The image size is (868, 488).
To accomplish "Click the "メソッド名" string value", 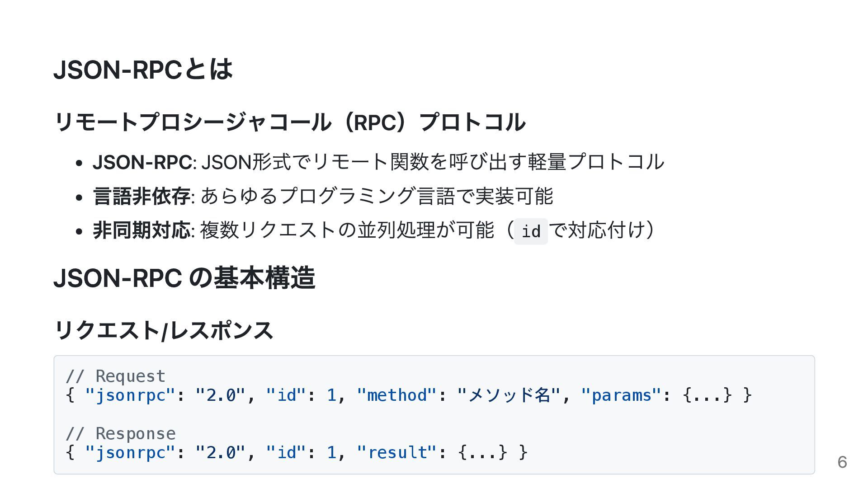I will [509, 395].
